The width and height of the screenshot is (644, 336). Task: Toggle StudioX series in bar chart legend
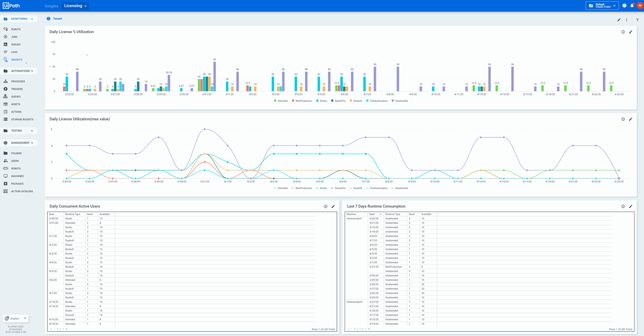pyautogui.click(x=356, y=101)
